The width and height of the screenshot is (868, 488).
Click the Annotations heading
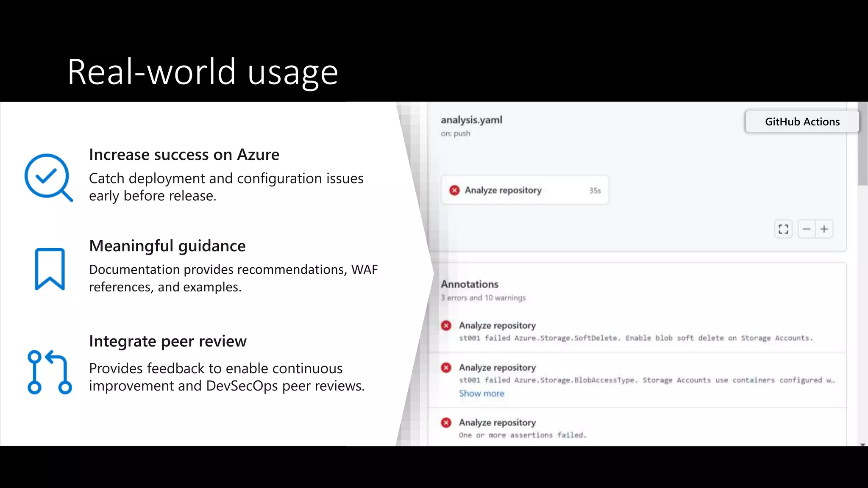470,284
